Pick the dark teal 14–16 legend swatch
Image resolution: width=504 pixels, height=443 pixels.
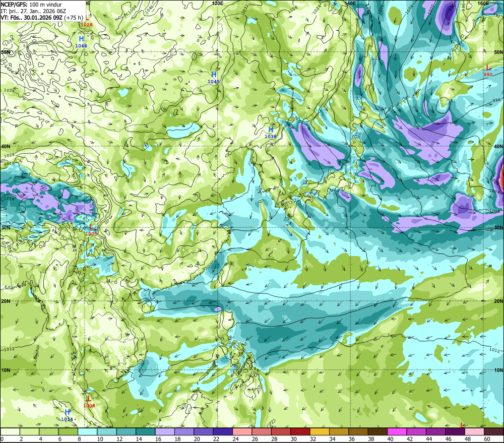(145, 431)
